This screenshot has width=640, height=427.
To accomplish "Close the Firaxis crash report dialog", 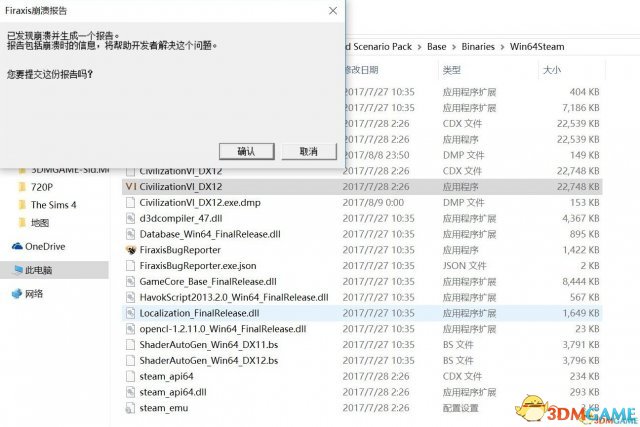I will point(333,11).
